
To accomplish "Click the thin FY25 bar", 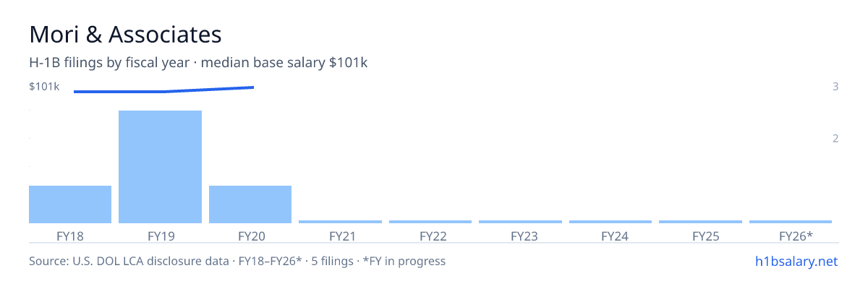I will (700, 221).
